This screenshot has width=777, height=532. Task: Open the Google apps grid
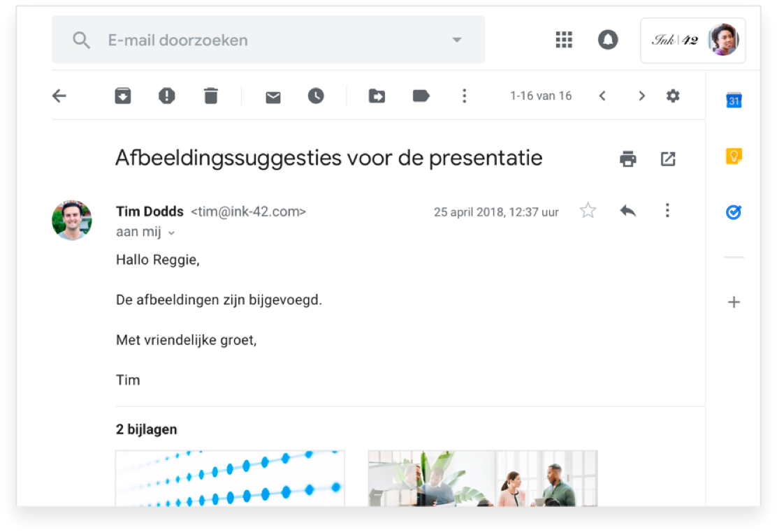(564, 40)
